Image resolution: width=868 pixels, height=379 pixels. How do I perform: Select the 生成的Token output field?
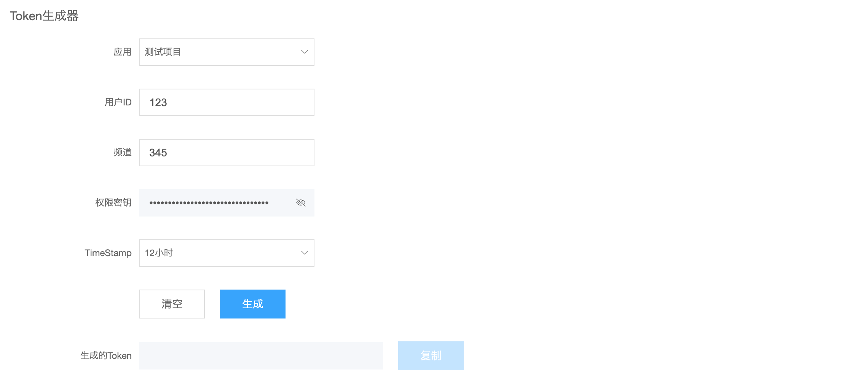[x=261, y=356]
